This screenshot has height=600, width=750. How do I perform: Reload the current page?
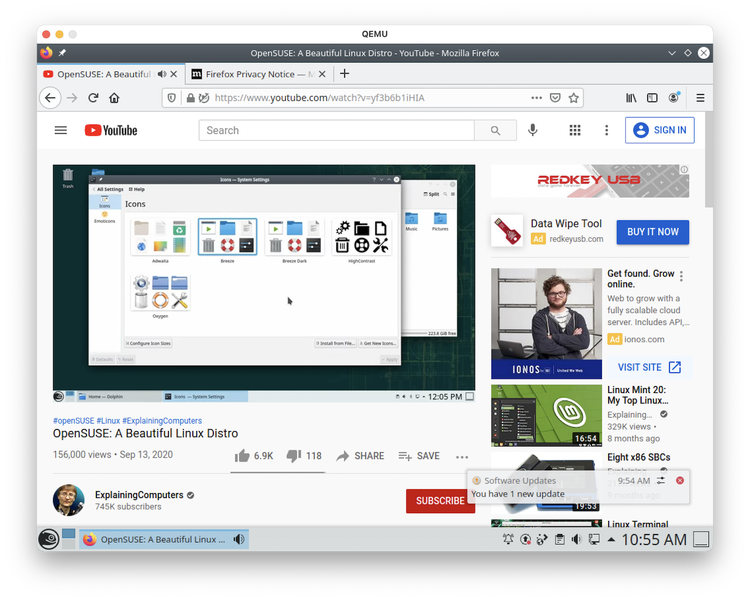(x=93, y=98)
